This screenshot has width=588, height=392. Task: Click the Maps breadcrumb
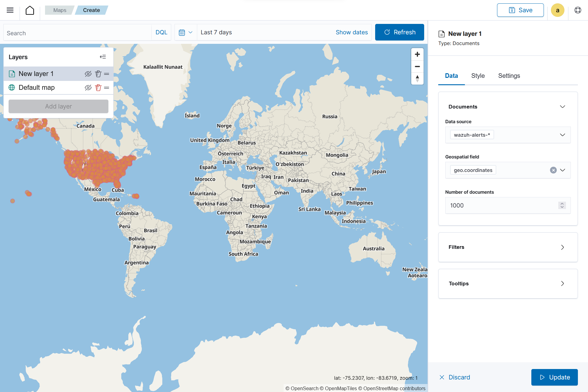[60, 10]
